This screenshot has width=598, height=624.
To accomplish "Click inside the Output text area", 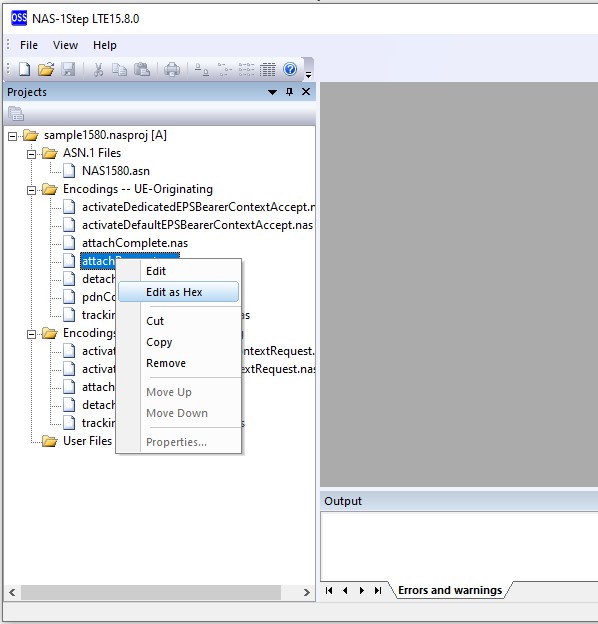I will tap(459, 546).
